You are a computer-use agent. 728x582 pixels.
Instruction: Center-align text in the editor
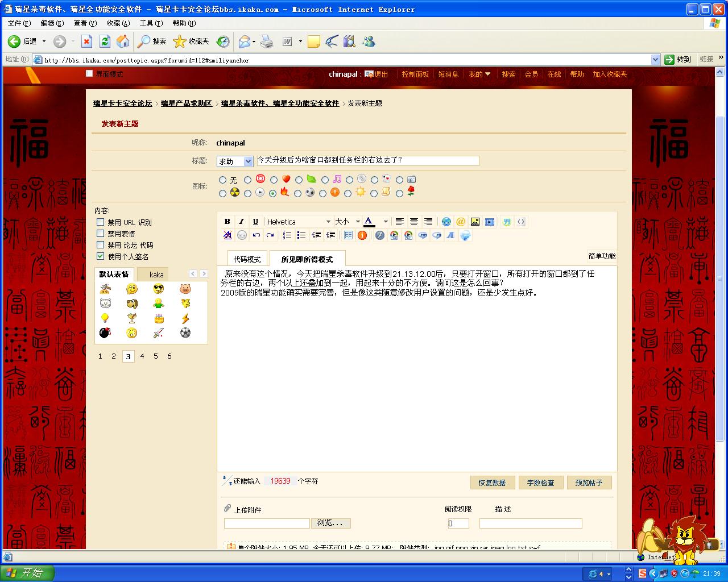pos(414,222)
